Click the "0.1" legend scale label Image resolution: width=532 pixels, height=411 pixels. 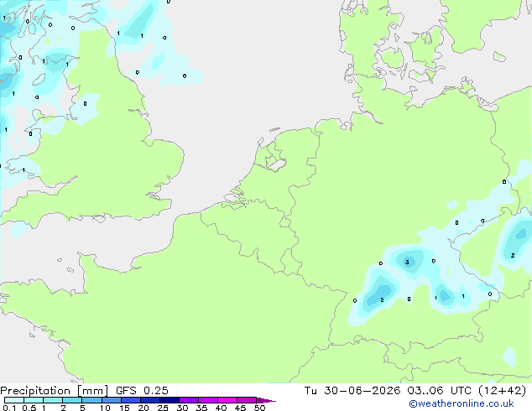9,408
